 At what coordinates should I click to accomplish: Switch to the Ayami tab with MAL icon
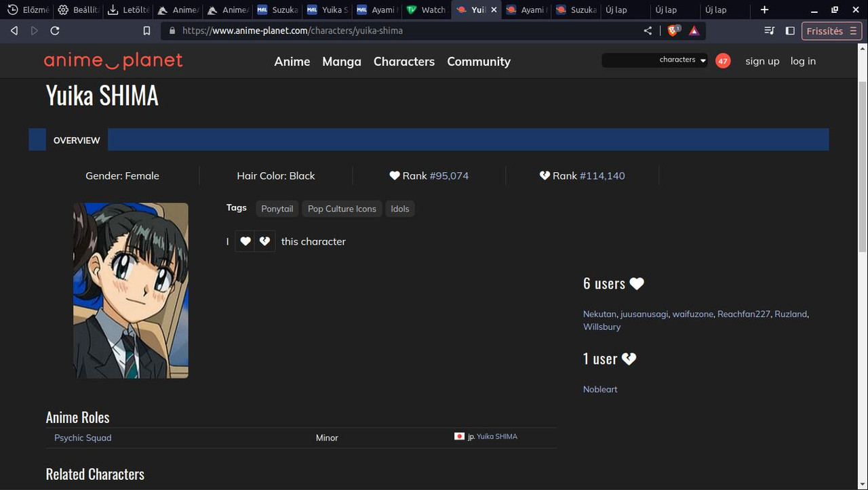pyautogui.click(x=376, y=9)
